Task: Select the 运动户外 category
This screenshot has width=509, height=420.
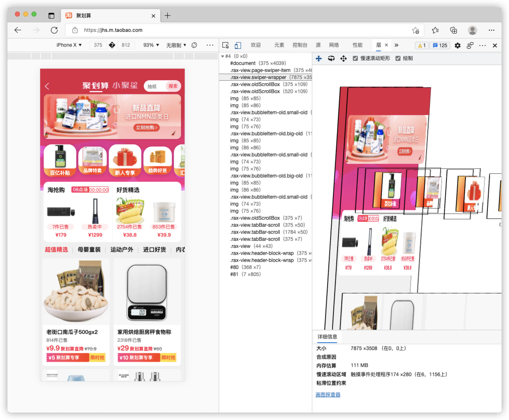Action: click(122, 250)
